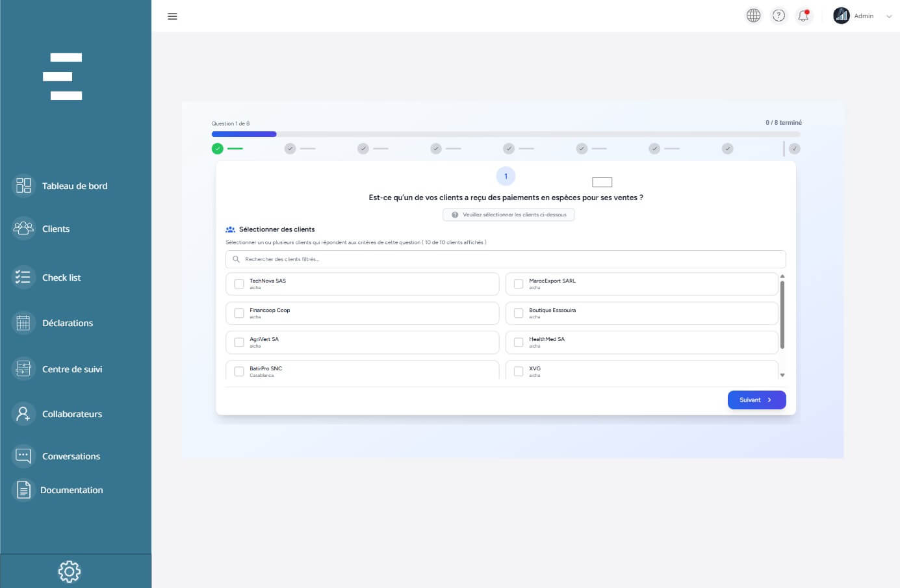Click the green completed first step icon

[218, 149]
